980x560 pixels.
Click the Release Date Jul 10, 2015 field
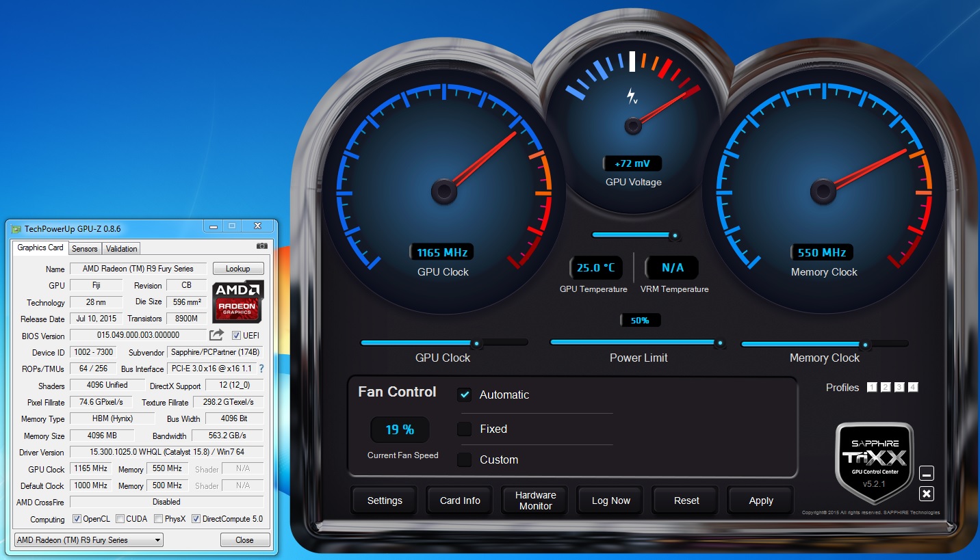[x=96, y=319]
